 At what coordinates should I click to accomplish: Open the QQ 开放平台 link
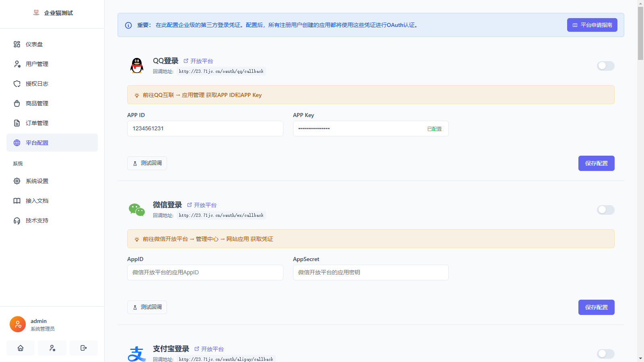point(198,61)
